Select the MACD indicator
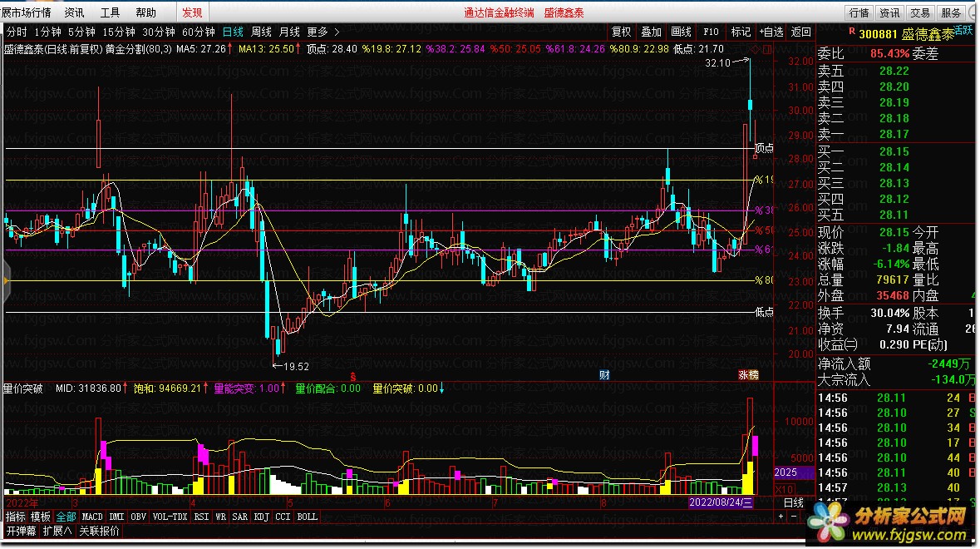 pyautogui.click(x=92, y=517)
